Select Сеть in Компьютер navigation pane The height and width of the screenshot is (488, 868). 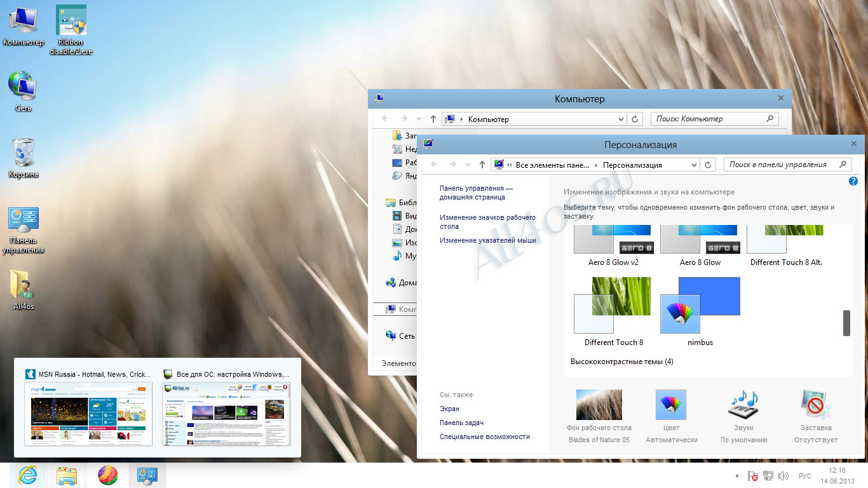click(x=407, y=336)
